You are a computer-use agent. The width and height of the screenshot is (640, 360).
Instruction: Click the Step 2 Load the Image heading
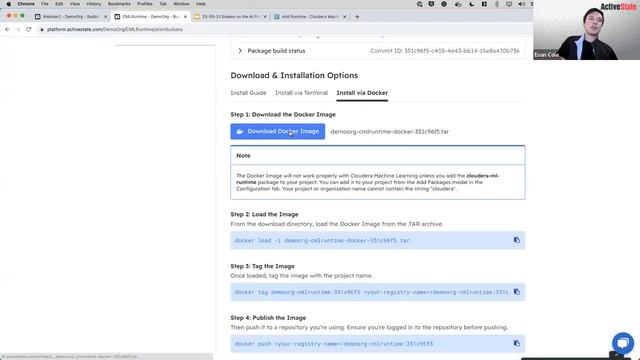[264, 214]
